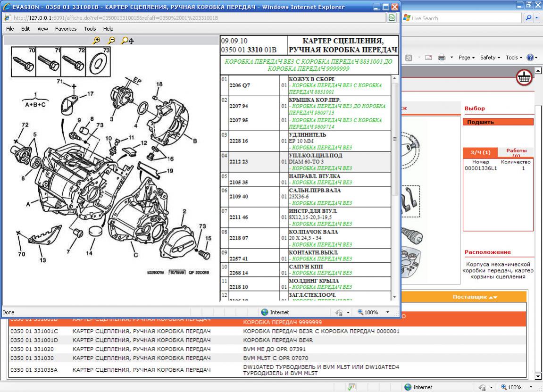Select part number 2218 07

click(238, 238)
